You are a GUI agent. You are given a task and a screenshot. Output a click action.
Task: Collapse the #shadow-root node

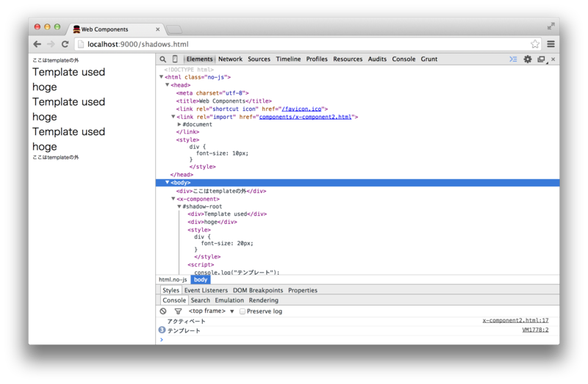(x=179, y=206)
